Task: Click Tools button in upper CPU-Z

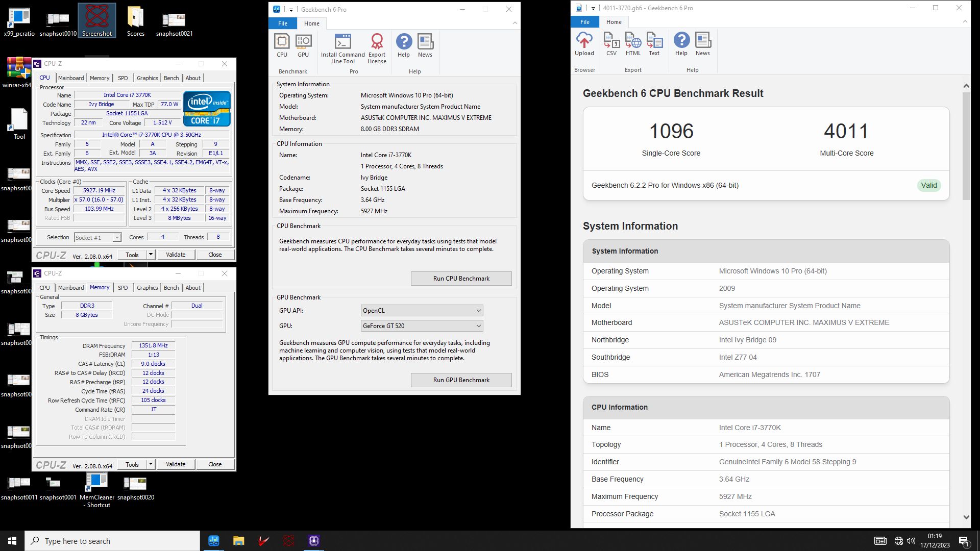Action: (132, 255)
